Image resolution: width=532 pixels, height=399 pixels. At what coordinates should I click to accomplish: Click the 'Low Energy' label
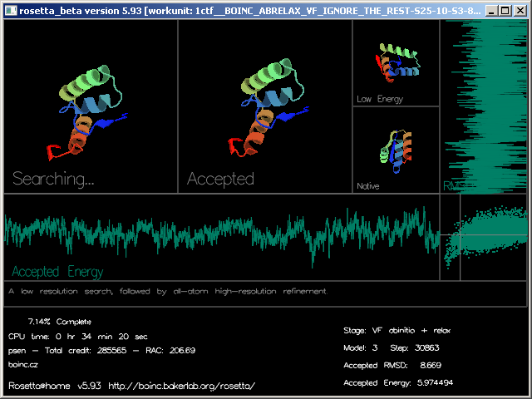pyautogui.click(x=380, y=99)
